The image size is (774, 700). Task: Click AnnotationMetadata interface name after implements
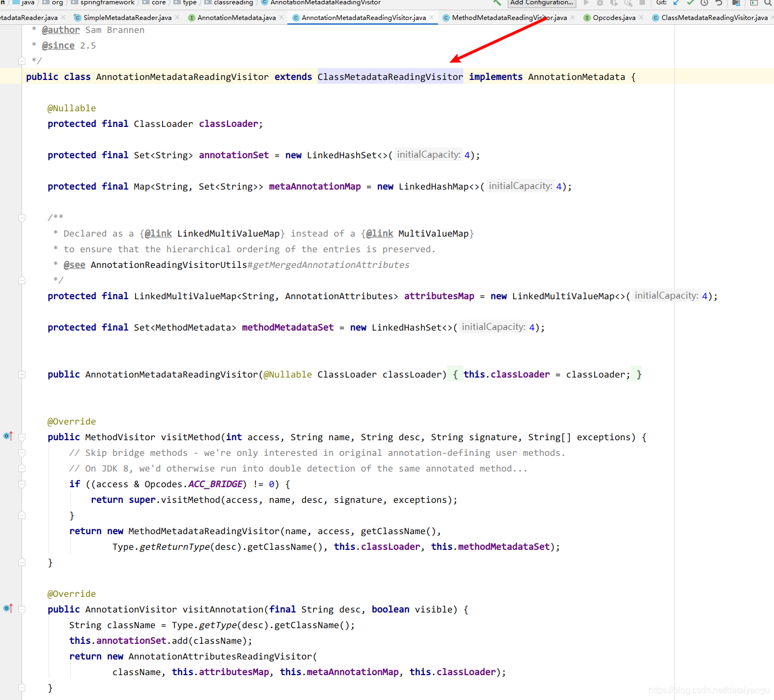[576, 77]
